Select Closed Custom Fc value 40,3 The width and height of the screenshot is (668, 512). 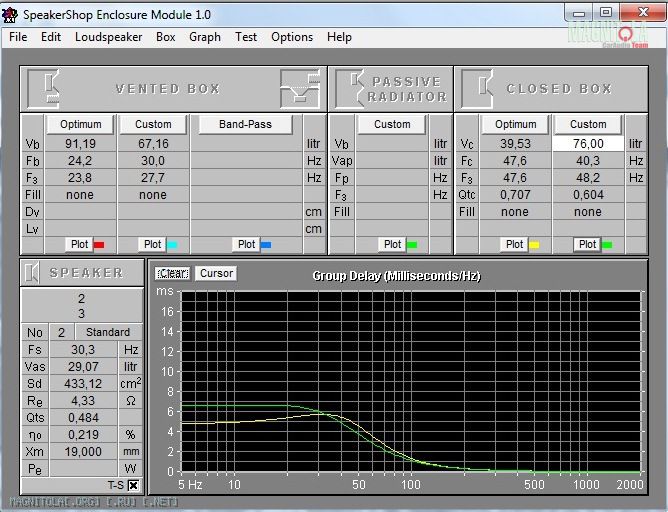pos(588,161)
